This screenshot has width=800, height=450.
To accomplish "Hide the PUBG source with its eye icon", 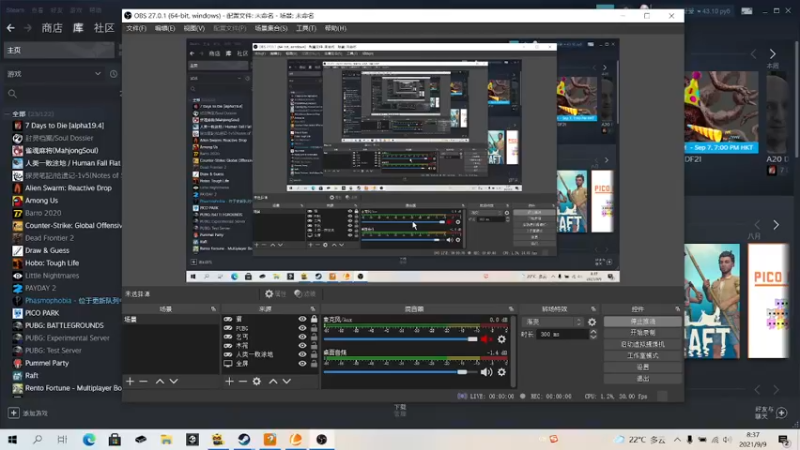I will click(302, 328).
